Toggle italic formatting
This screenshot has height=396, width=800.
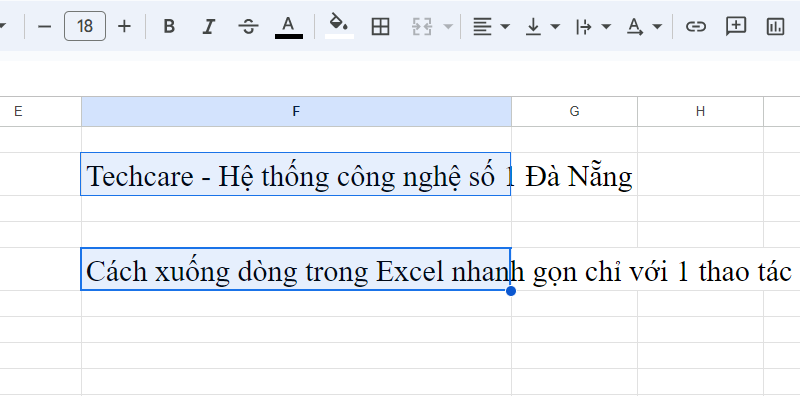pos(208,26)
